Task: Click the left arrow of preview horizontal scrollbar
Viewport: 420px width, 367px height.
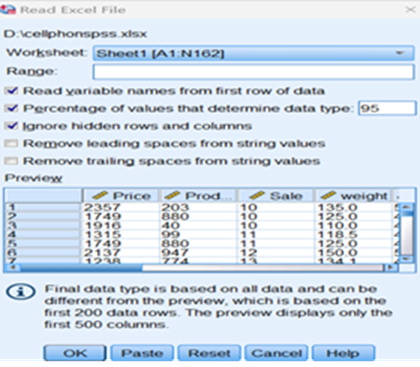Action: coord(12,267)
